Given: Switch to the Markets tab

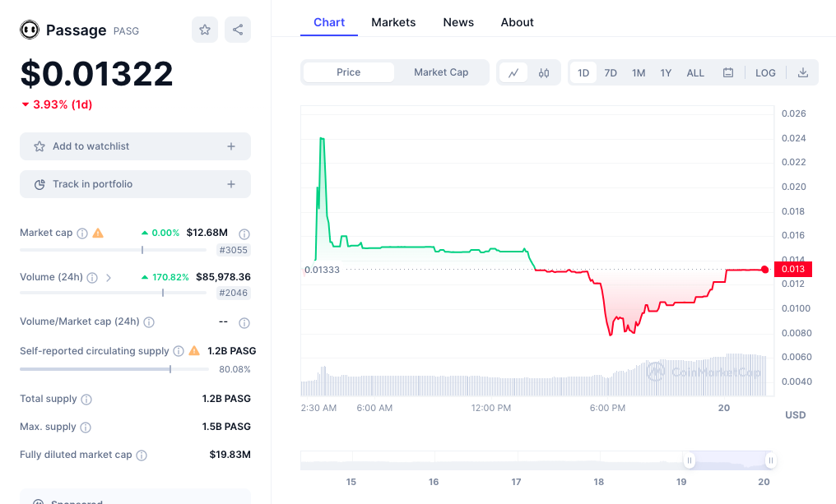Looking at the screenshot, I should click(x=393, y=22).
